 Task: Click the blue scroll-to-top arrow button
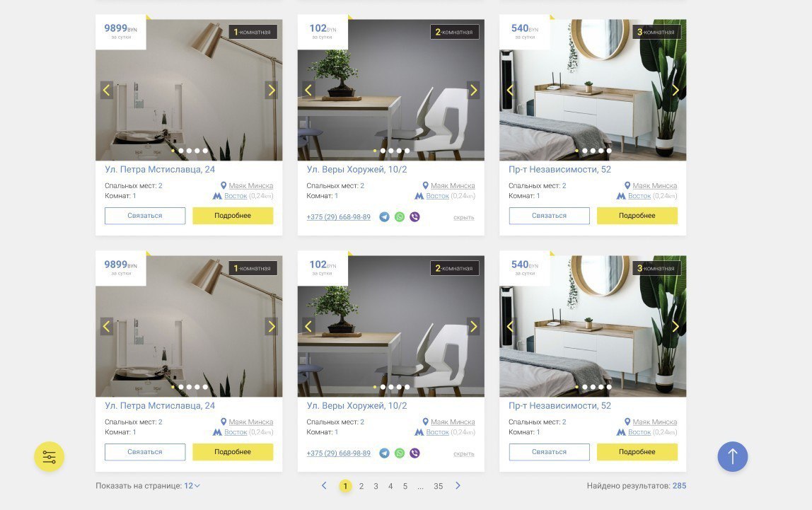(x=732, y=457)
